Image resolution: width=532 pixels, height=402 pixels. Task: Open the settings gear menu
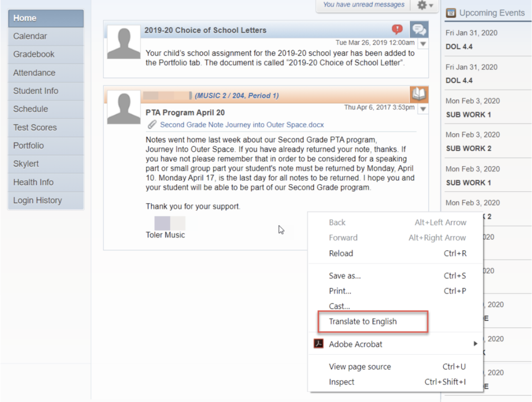pyautogui.click(x=425, y=5)
